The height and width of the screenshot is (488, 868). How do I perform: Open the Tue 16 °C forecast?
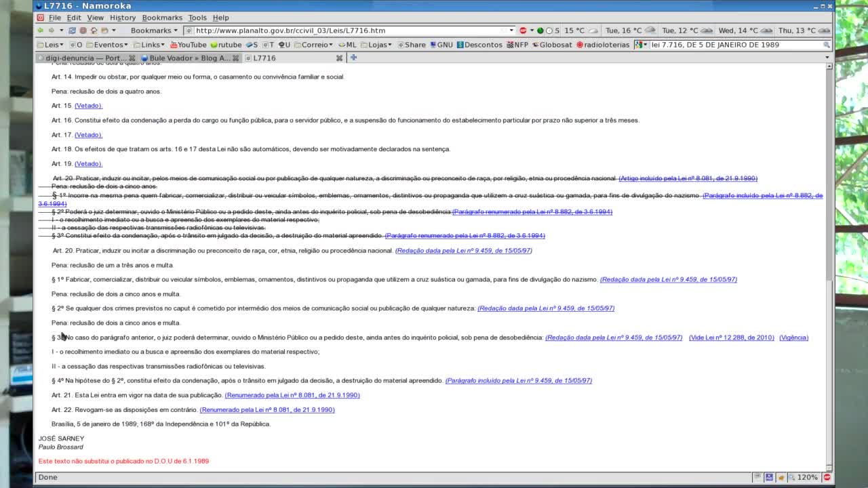point(631,30)
